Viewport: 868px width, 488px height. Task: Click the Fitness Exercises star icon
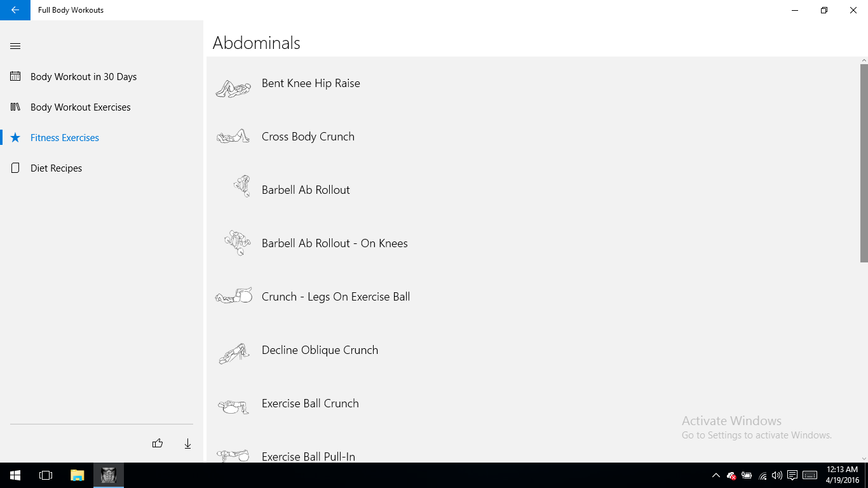15,138
